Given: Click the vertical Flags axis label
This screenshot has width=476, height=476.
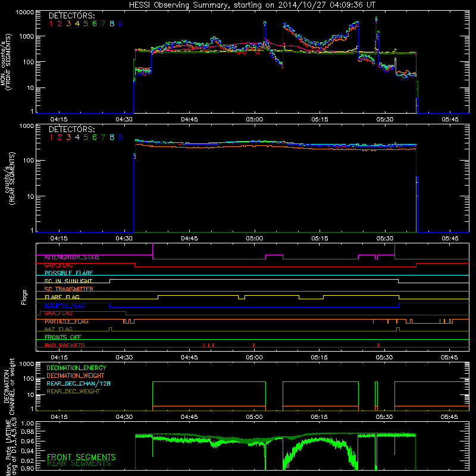Looking at the screenshot, I should tap(24, 297).
